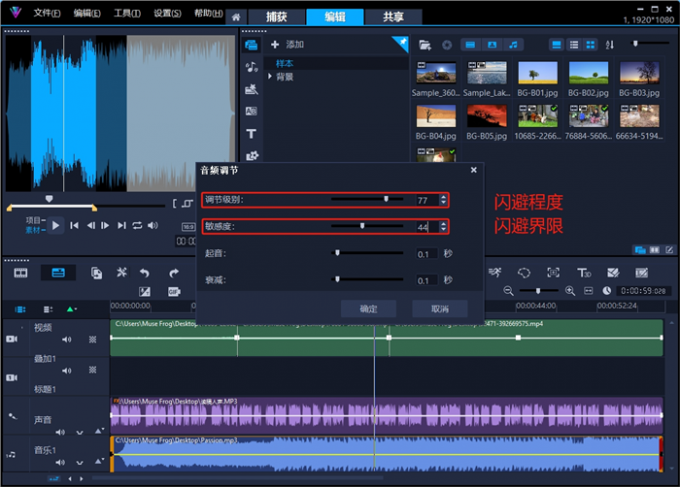Click the undo arrow
The height and width of the screenshot is (487, 680).
[x=144, y=273]
